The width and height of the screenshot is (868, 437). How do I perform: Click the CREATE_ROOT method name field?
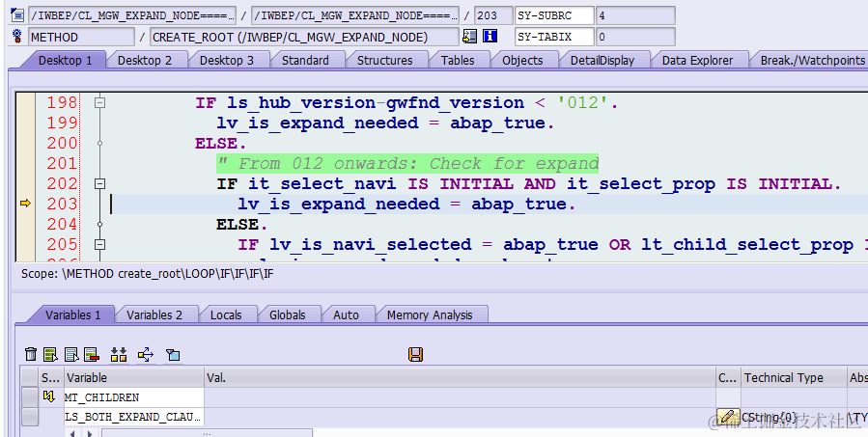304,37
